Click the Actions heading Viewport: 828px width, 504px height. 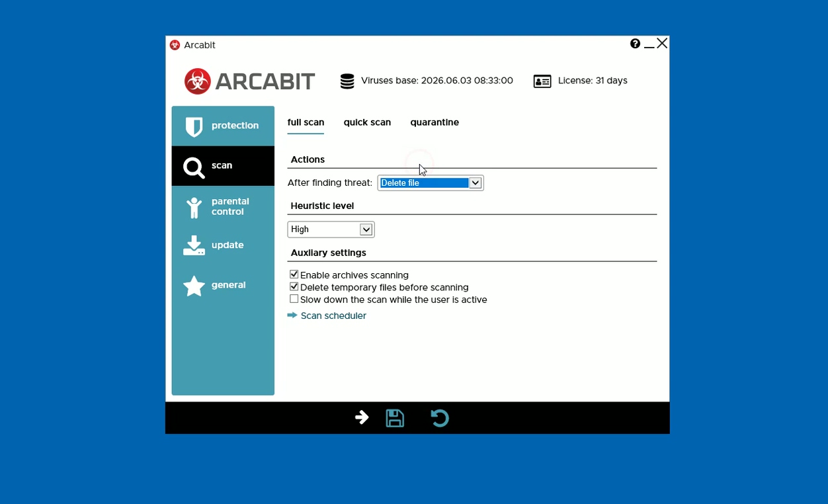pos(308,159)
